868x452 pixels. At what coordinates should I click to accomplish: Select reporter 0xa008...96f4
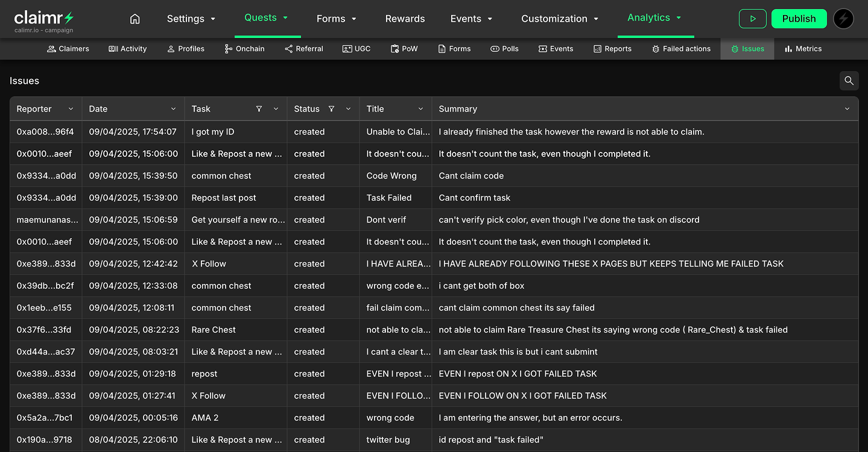coord(45,132)
